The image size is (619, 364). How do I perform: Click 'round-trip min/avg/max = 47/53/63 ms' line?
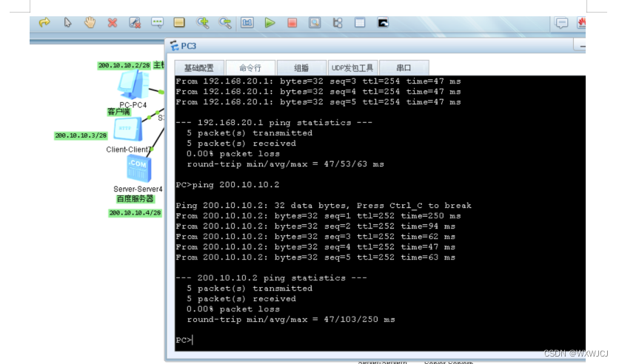point(285,164)
